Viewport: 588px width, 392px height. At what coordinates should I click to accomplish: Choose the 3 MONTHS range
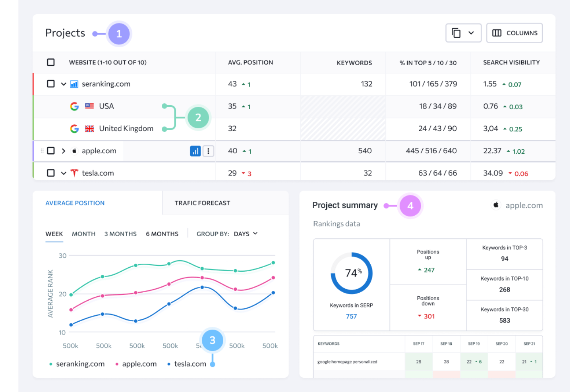[x=120, y=234]
